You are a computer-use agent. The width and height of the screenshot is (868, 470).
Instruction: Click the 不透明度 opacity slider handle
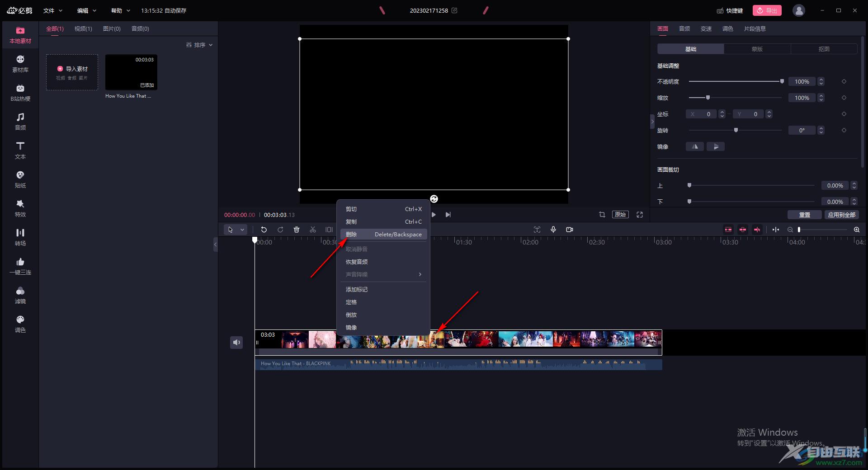(x=782, y=81)
